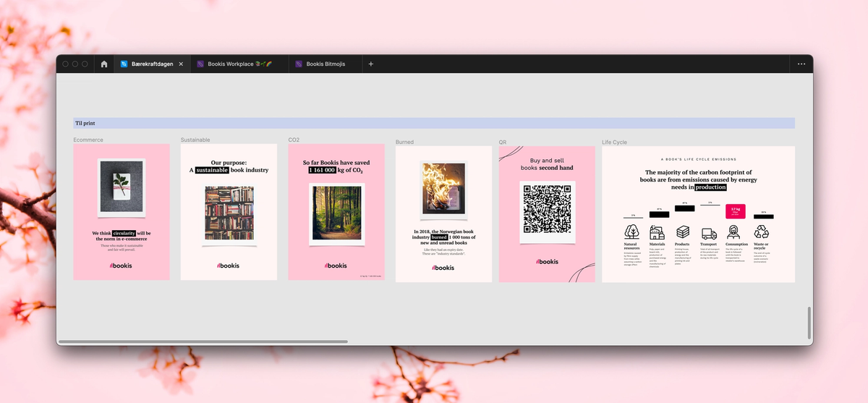Click the Products stacked books icon

click(683, 232)
